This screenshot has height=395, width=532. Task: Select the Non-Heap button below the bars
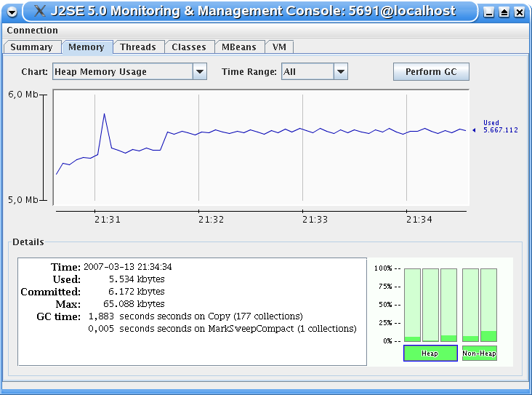click(480, 354)
